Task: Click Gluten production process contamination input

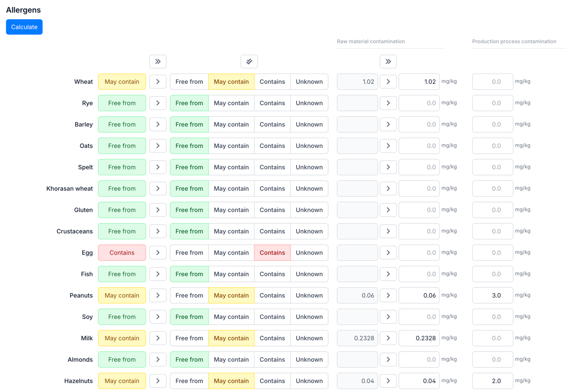Action: [x=492, y=210]
